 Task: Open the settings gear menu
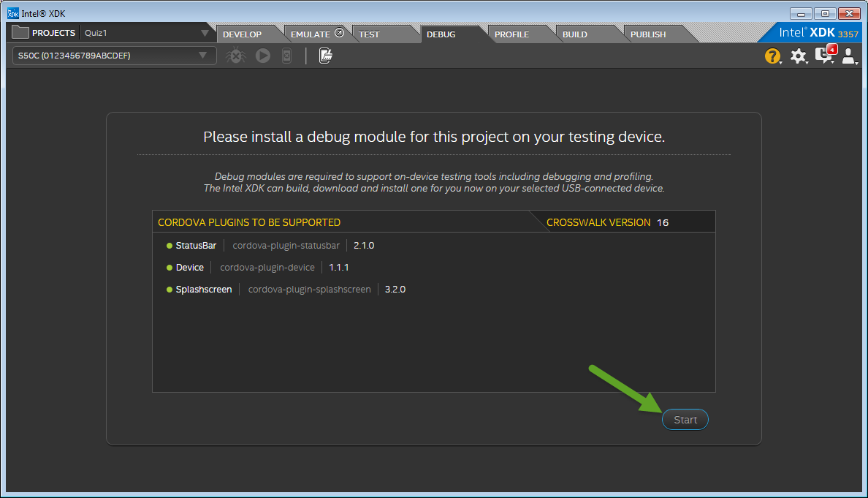[799, 56]
